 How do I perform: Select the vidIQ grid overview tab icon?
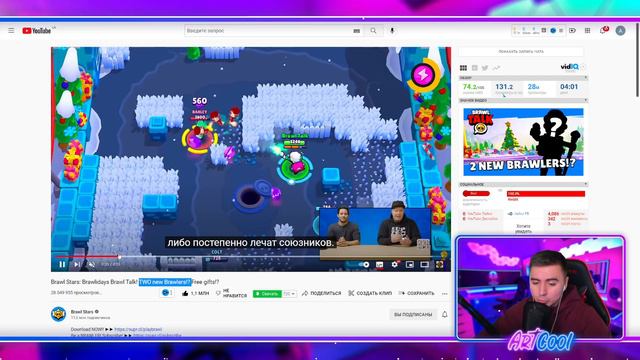[x=463, y=68]
